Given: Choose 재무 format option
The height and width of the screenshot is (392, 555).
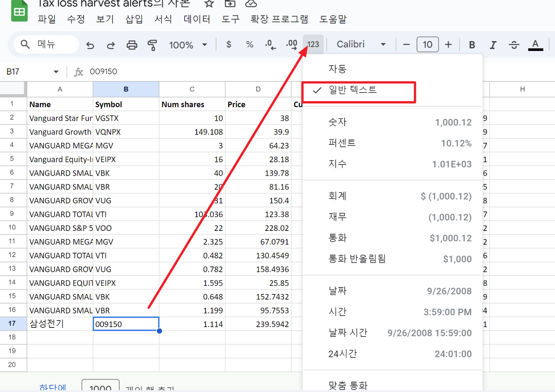Looking at the screenshot, I should click(x=392, y=217).
